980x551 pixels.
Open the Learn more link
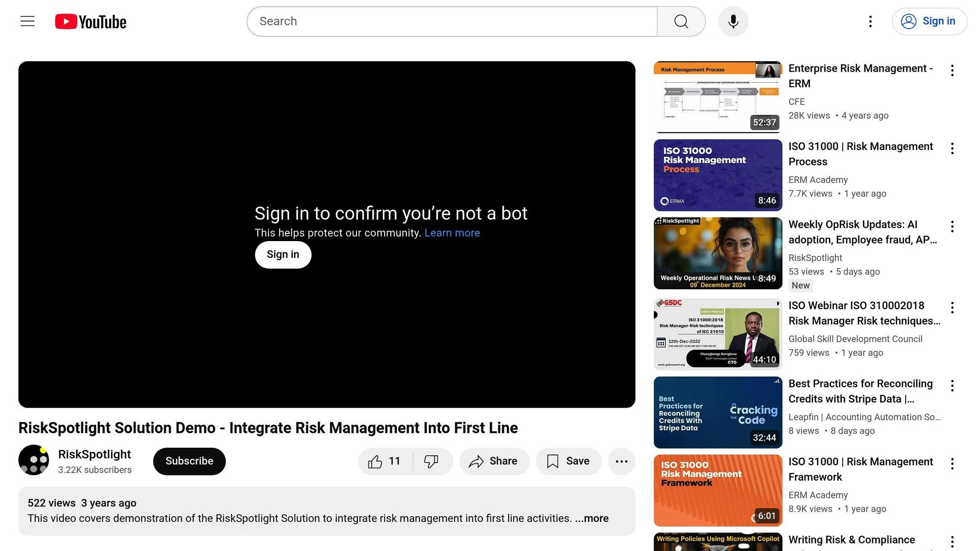(x=452, y=233)
